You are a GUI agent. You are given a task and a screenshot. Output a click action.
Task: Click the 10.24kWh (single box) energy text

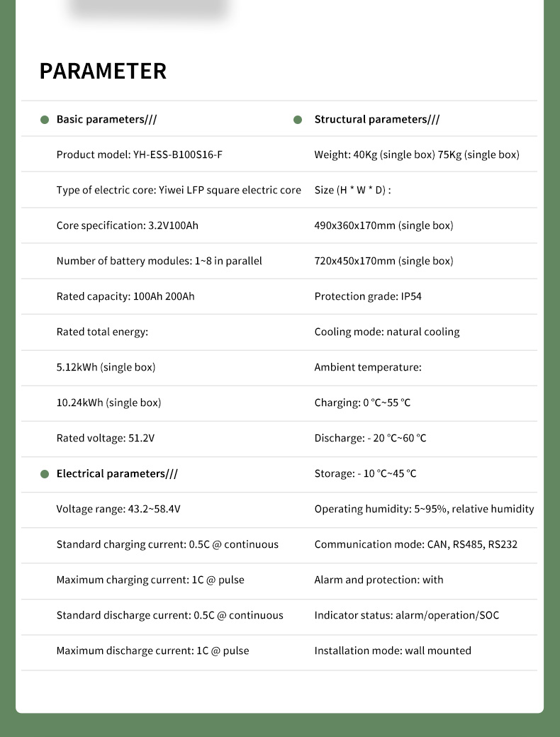108,403
